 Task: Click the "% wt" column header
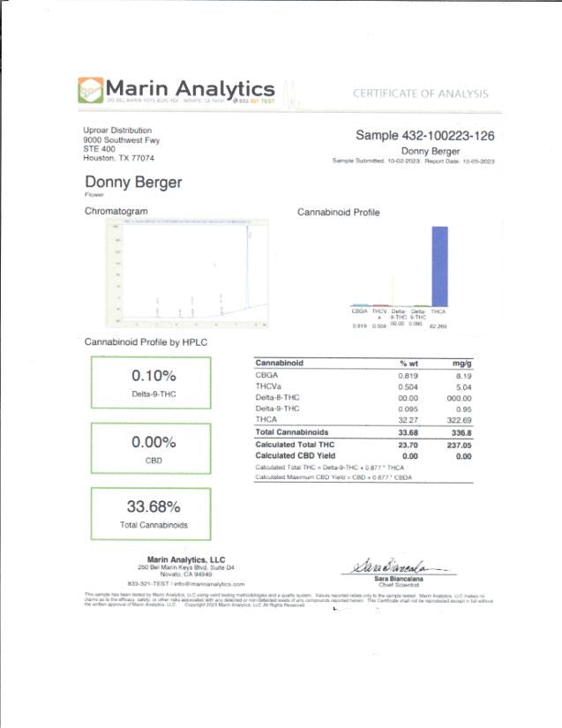click(x=408, y=364)
